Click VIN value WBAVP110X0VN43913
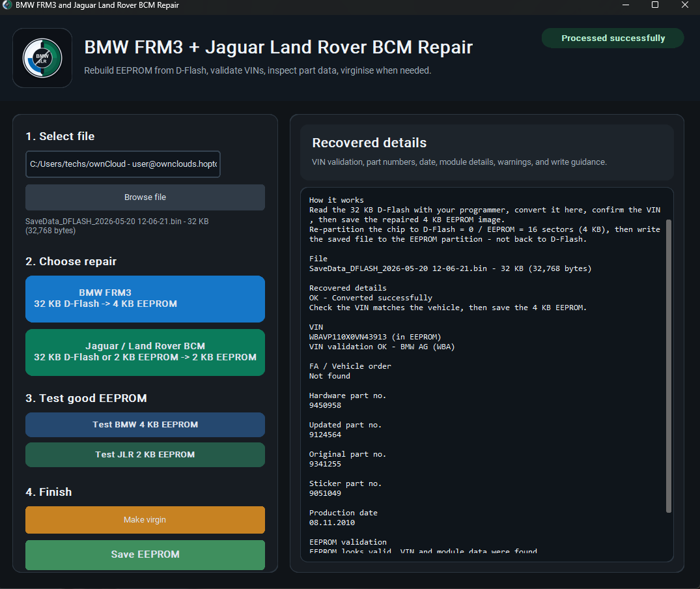Image resolution: width=700 pixels, height=589 pixels. click(x=348, y=337)
